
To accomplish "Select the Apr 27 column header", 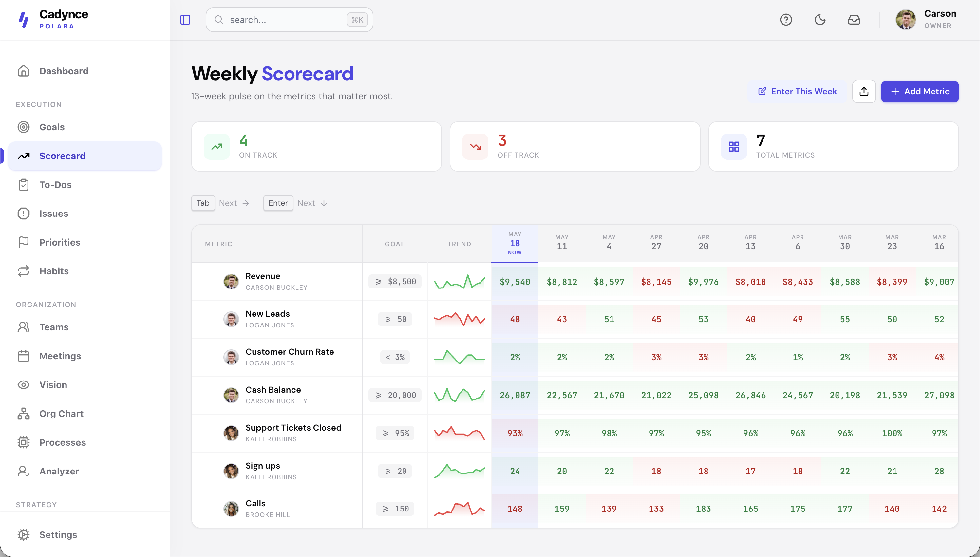I will [656, 243].
